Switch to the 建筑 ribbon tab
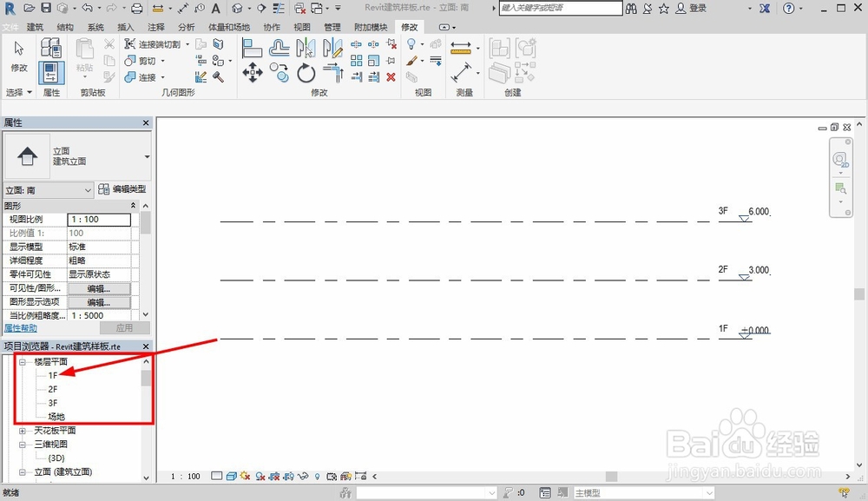Screen dimensions: 868x501 35,27
